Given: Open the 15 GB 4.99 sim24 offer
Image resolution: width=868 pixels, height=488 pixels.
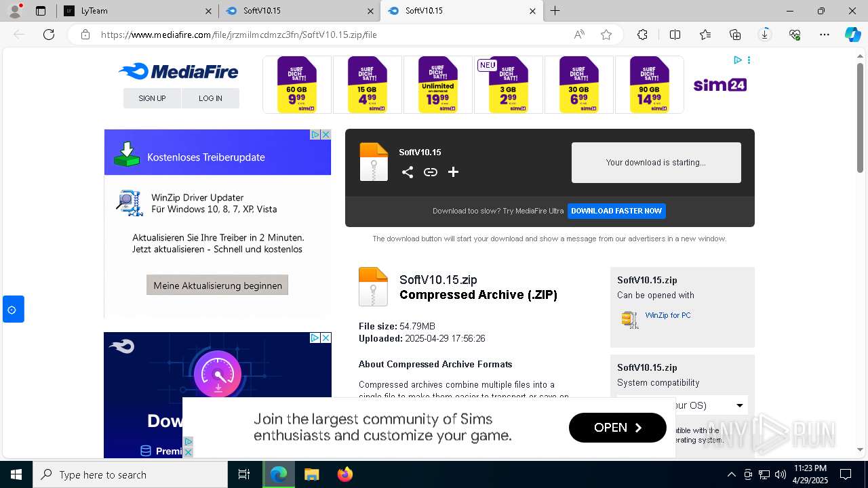Looking at the screenshot, I should pos(368,85).
